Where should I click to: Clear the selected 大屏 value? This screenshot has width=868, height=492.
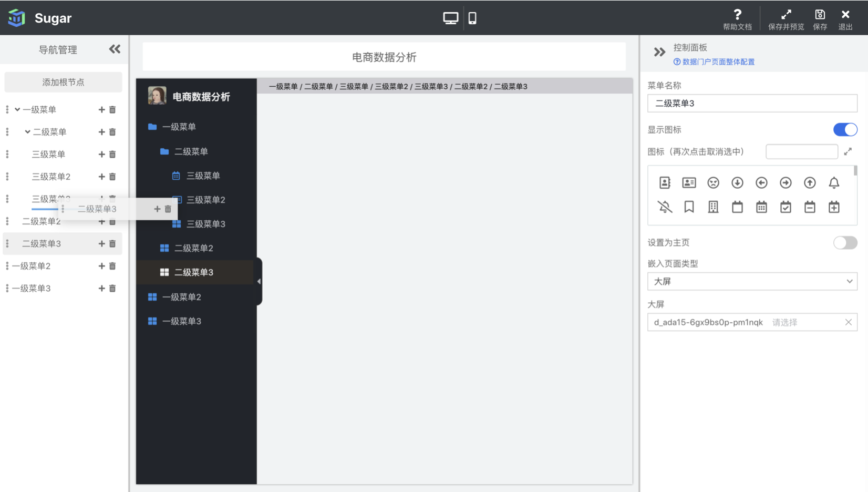tap(848, 322)
